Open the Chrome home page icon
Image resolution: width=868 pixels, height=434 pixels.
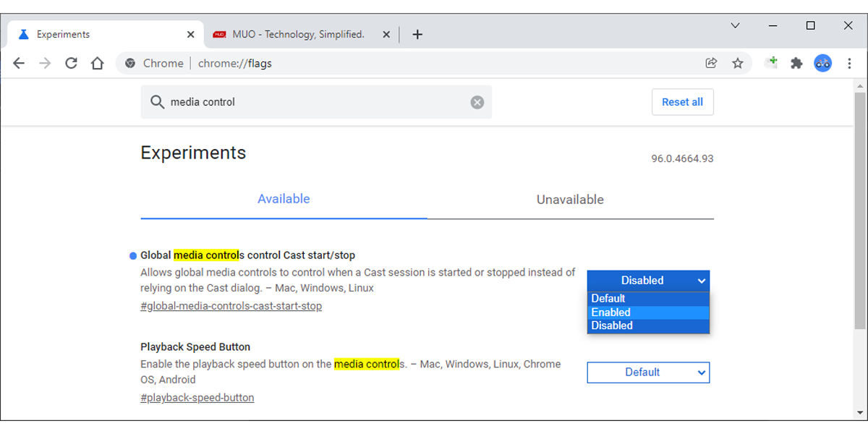pos(98,63)
